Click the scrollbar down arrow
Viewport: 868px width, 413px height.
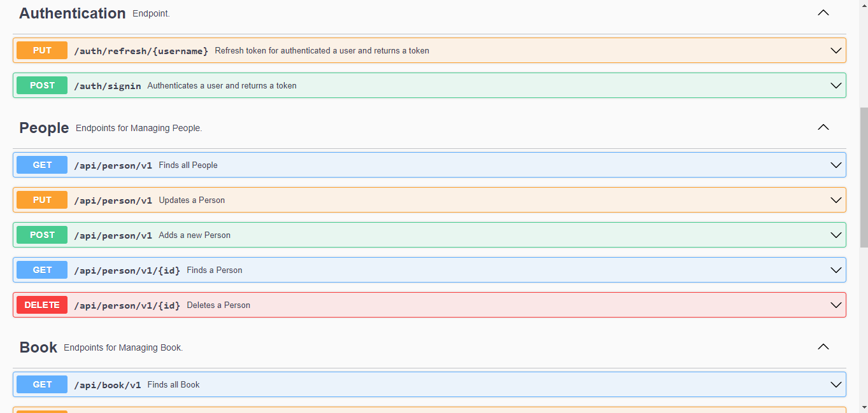pyautogui.click(x=864, y=407)
